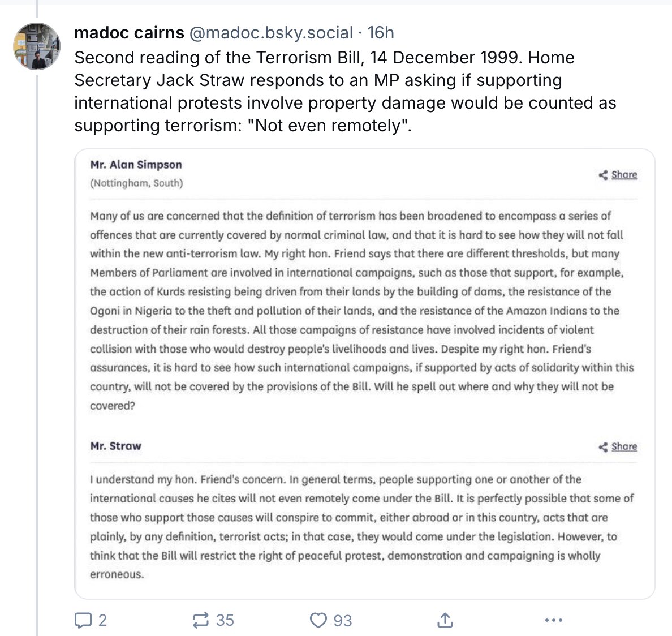Click the Mr. Alan Simpson speaker name
This screenshot has width=672, height=636.
136,165
